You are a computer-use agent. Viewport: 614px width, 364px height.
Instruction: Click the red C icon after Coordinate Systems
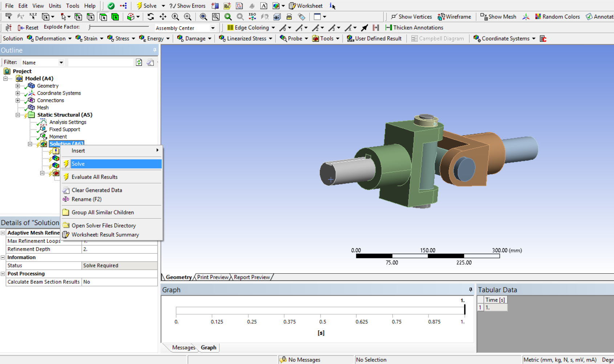click(x=543, y=38)
